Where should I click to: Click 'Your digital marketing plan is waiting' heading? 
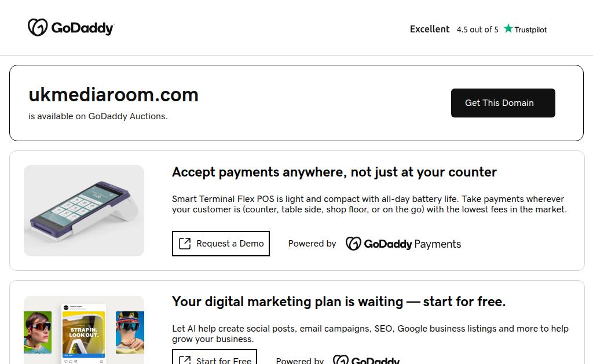click(339, 302)
